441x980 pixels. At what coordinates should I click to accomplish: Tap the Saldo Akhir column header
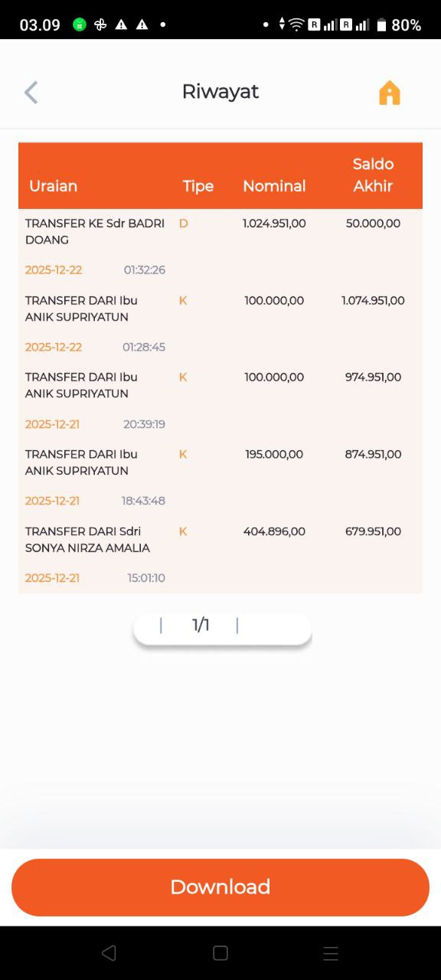(373, 175)
